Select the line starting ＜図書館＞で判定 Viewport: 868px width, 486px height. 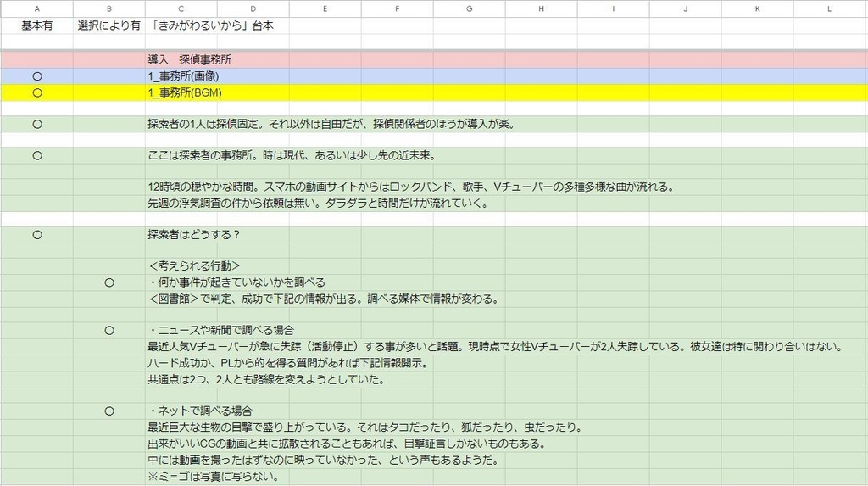[x=323, y=299]
